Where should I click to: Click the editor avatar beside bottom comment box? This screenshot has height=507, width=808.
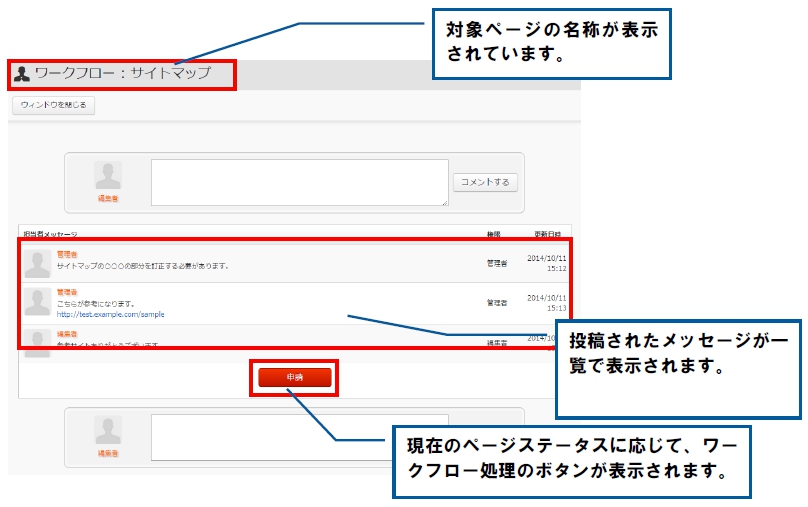(108, 431)
